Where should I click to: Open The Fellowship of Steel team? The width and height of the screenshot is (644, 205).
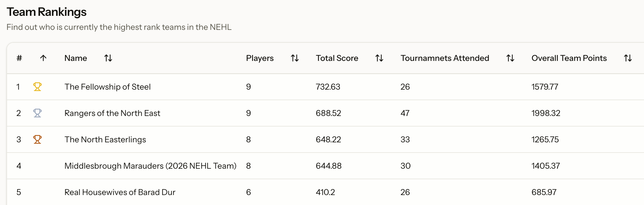pos(107,87)
